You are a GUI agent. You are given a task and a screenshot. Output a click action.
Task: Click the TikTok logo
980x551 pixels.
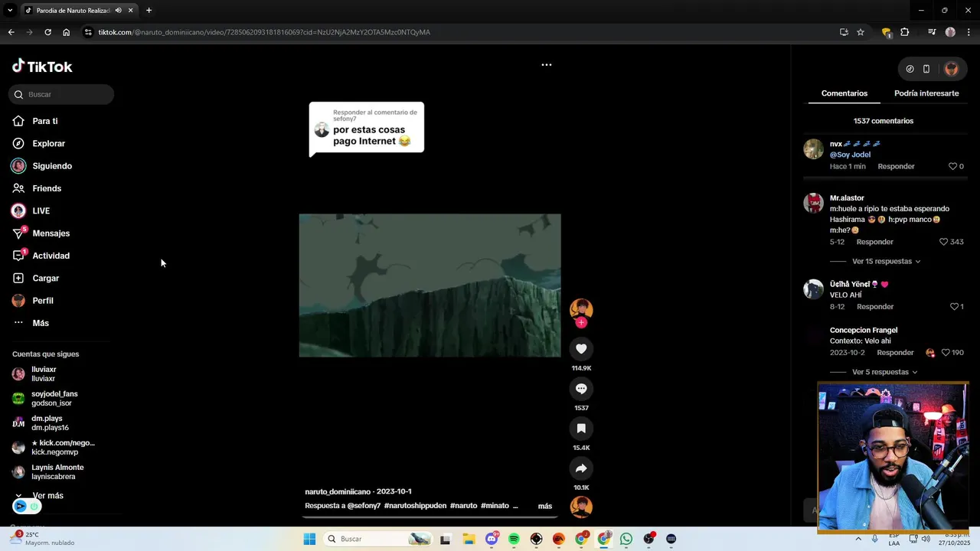42,67
